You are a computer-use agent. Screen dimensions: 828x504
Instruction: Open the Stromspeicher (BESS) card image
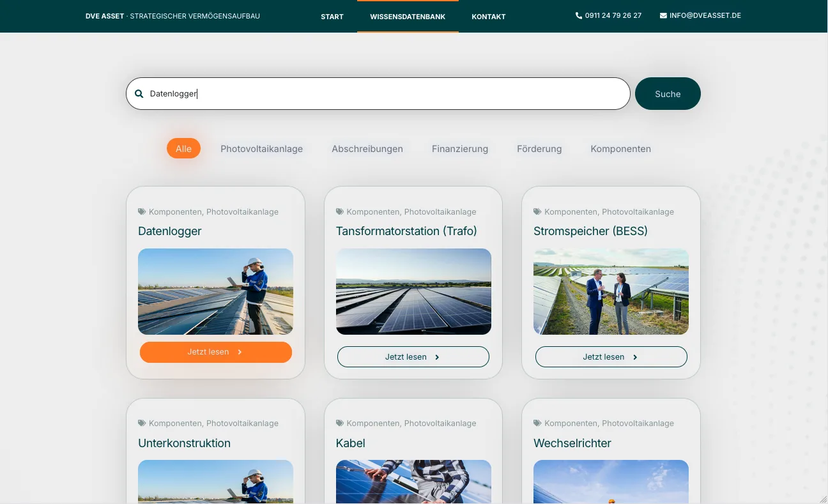[x=611, y=291]
